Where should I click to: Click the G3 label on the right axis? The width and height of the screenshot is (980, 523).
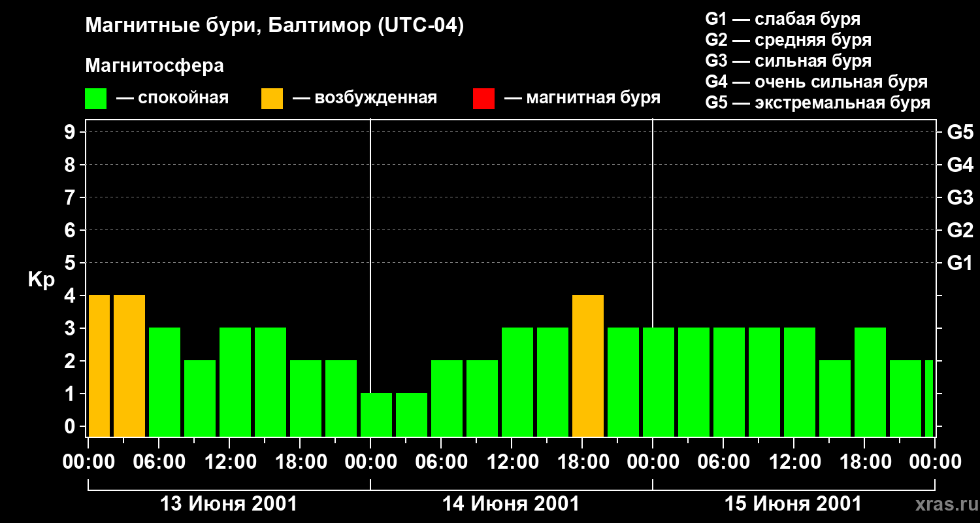coord(960,197)
